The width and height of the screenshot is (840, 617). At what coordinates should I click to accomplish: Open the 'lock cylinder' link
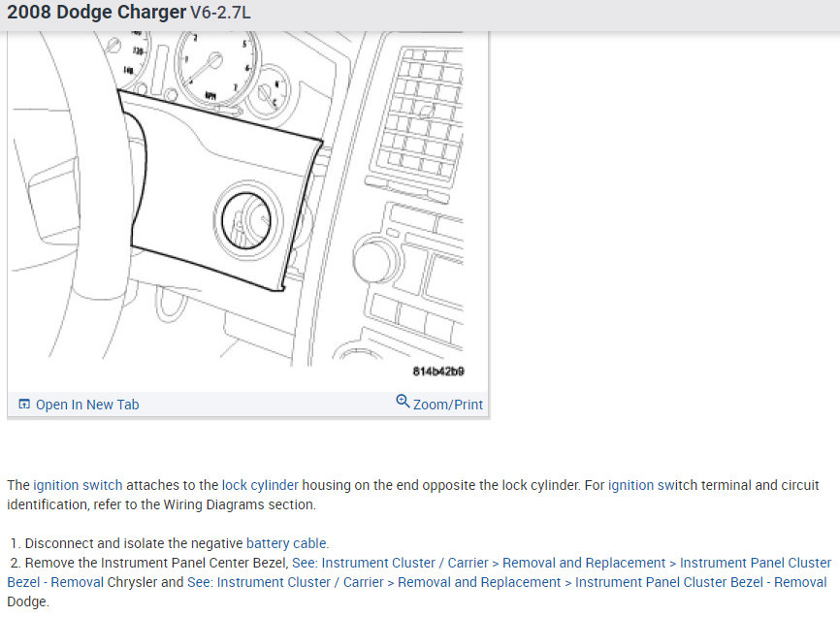click(260, 485)
